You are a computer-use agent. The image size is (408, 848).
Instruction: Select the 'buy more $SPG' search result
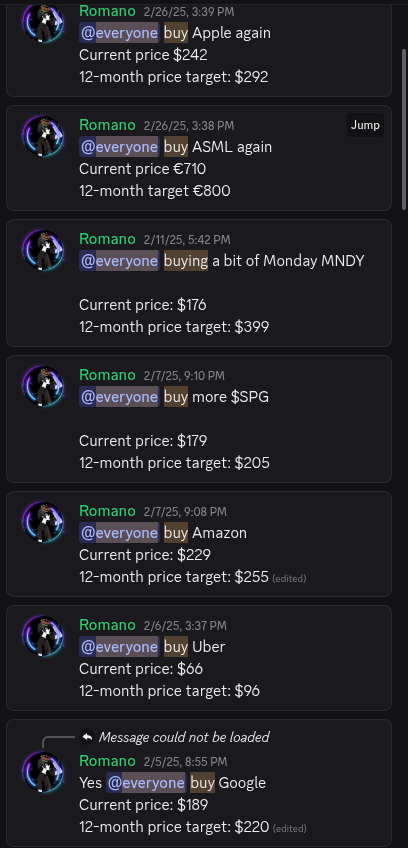coord(199,419)
